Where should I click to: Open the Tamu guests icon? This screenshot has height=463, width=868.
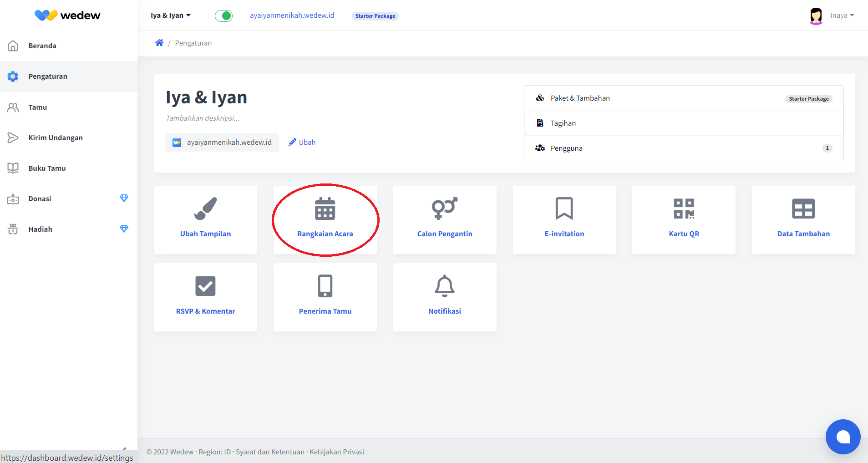(13, 107)
